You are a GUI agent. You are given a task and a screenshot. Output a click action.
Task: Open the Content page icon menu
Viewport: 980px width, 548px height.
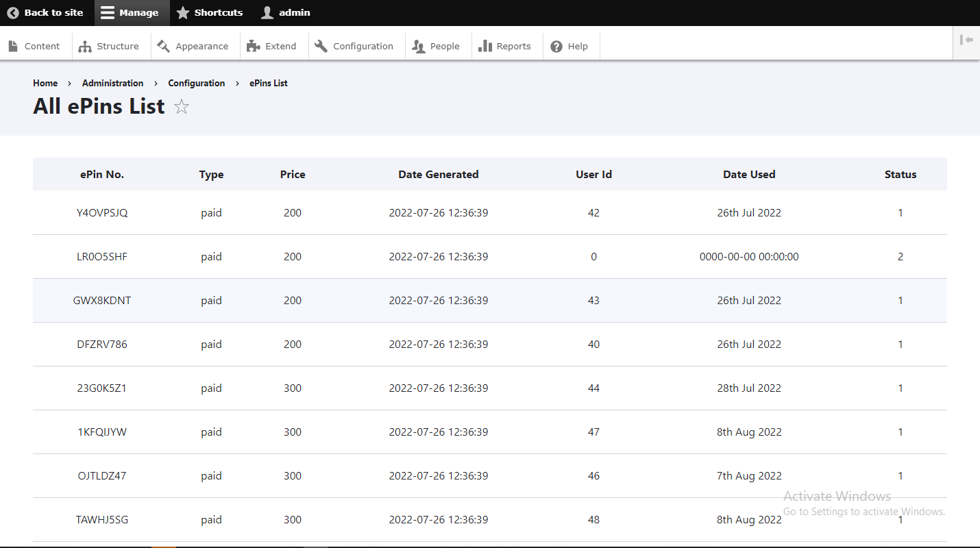coord(13,47)
